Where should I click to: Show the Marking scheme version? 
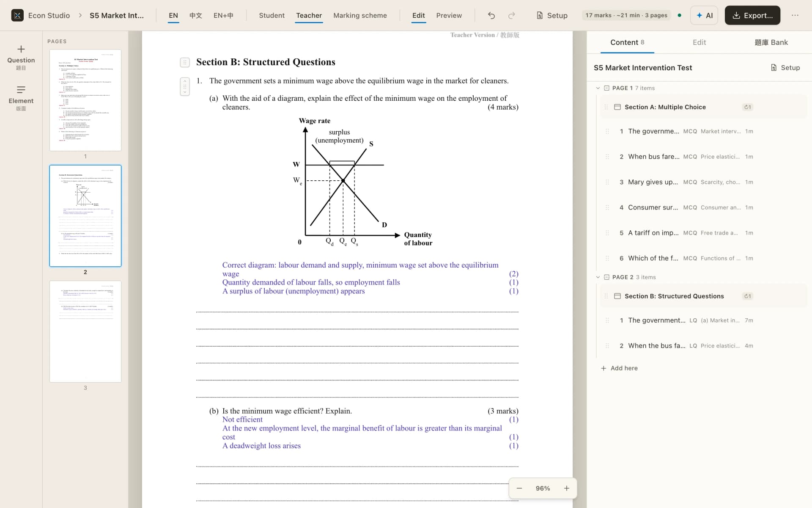pos(360,15)
